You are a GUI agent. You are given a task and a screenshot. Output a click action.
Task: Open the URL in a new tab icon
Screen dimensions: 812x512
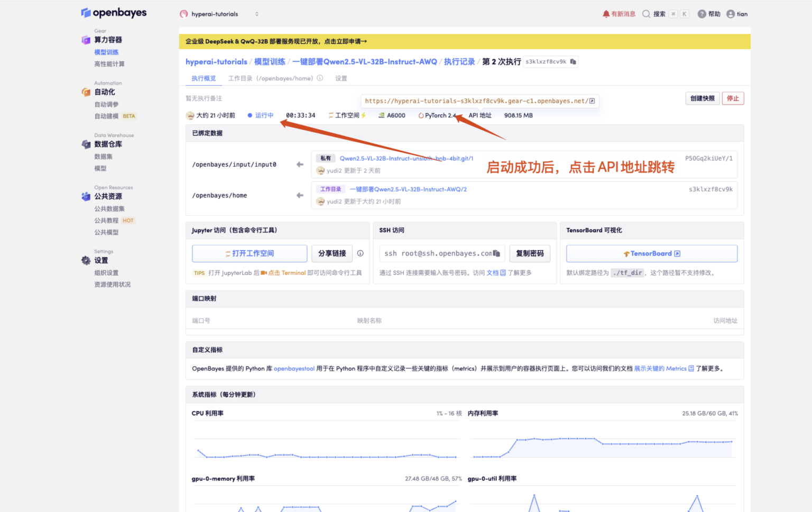[x=593, y=100]
